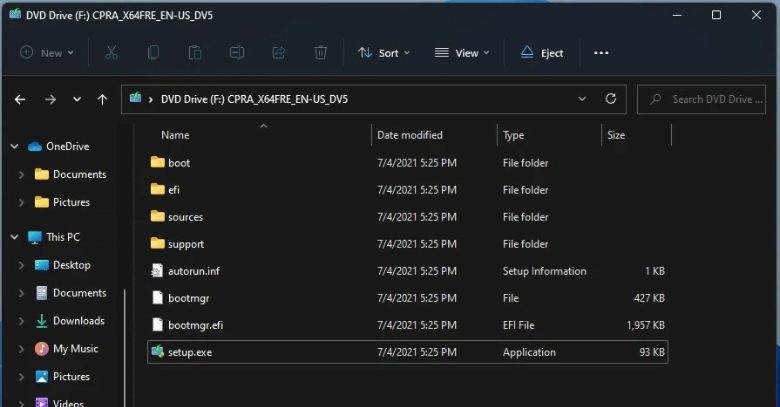Screen dimensions: 780x407
Task: Click the Rename icon in toolbar
Action: [237, 53]
